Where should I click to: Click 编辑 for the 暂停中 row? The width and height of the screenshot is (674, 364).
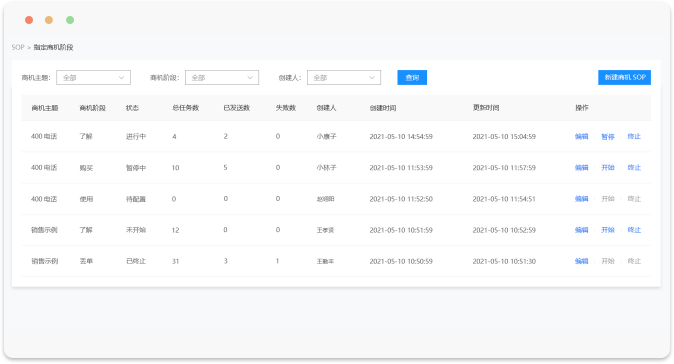coord(581,168)
